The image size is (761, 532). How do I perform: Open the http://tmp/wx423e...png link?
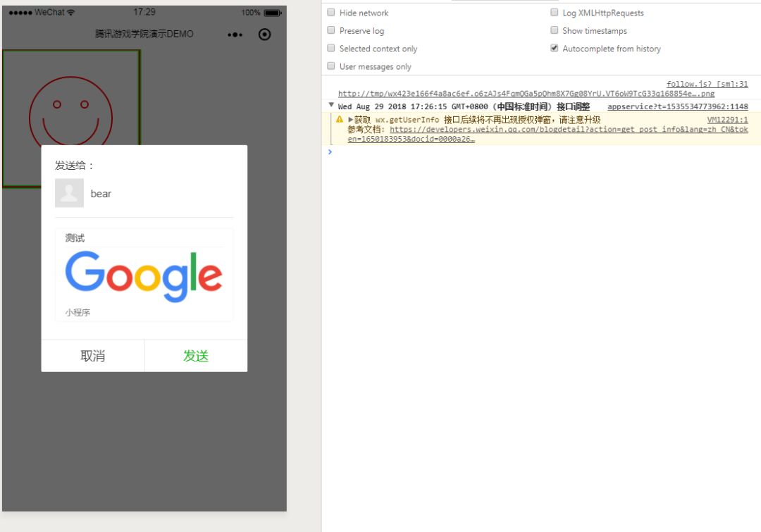click(x=526, y=93)
